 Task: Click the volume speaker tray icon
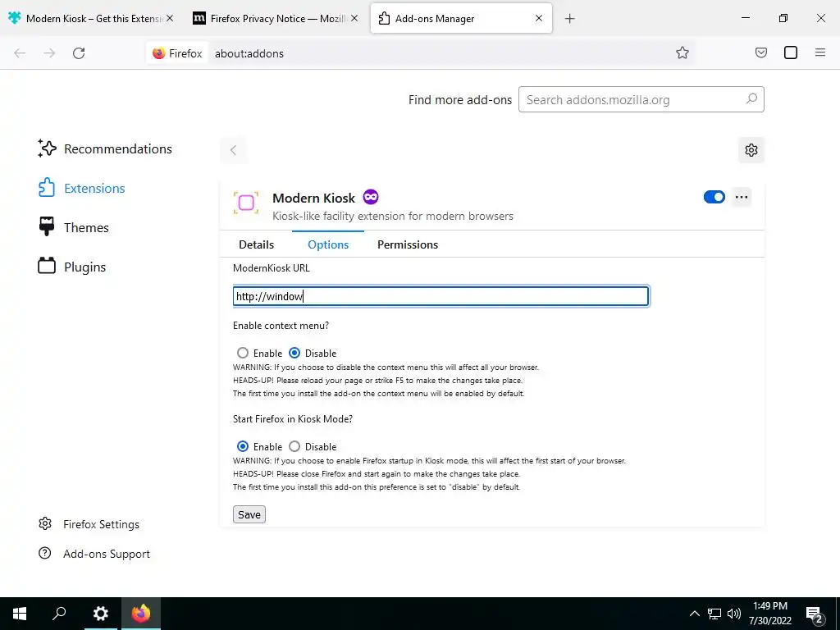(734, 614)
